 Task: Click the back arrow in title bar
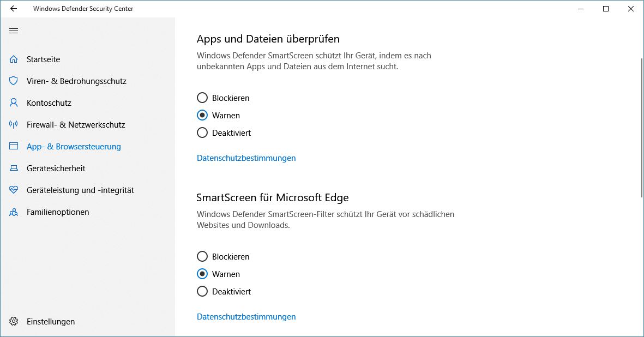click(14, 9)
